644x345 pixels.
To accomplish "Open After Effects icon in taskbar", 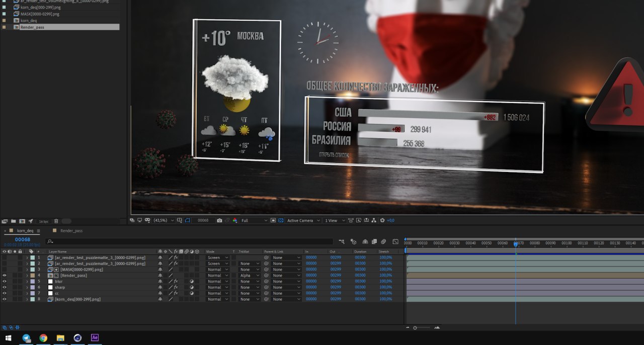I will (x=95, y=338).
